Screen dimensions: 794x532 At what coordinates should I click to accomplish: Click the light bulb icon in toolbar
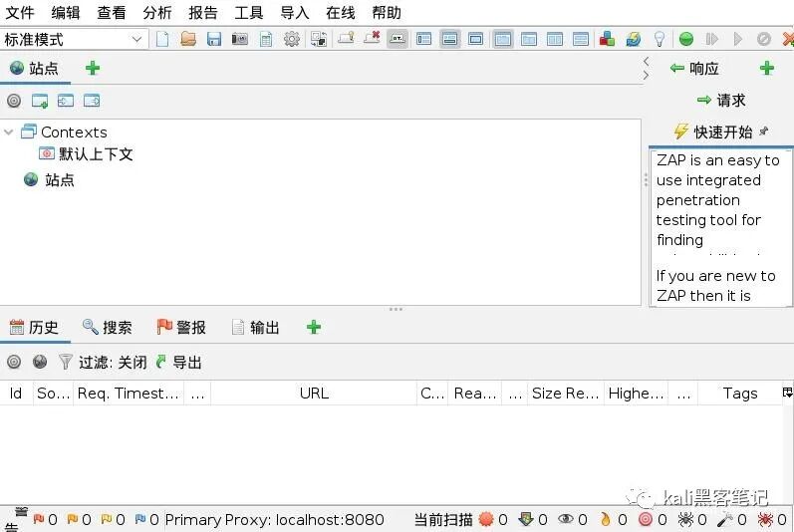660,39
